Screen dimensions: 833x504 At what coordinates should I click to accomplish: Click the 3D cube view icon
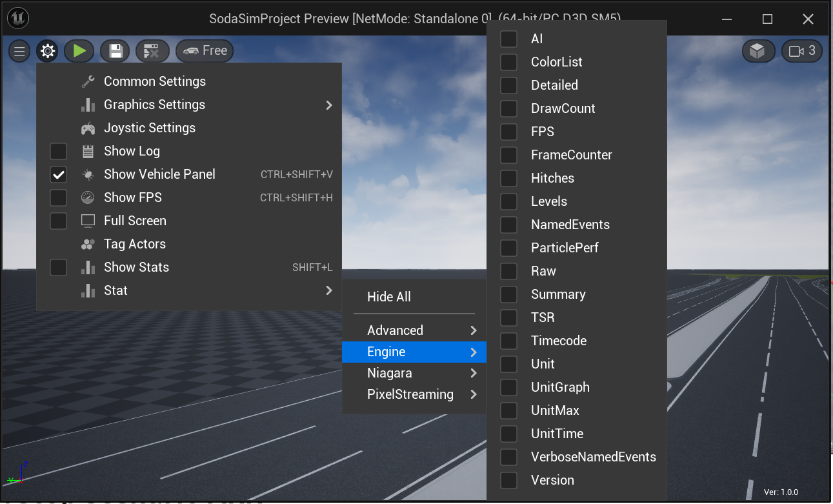(x=758, y=51)
